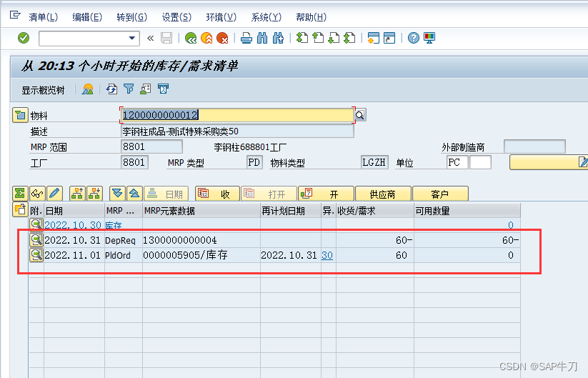Click the Find Next binoculars icon
Screen dimensions: 588x378
click(278, 39)
